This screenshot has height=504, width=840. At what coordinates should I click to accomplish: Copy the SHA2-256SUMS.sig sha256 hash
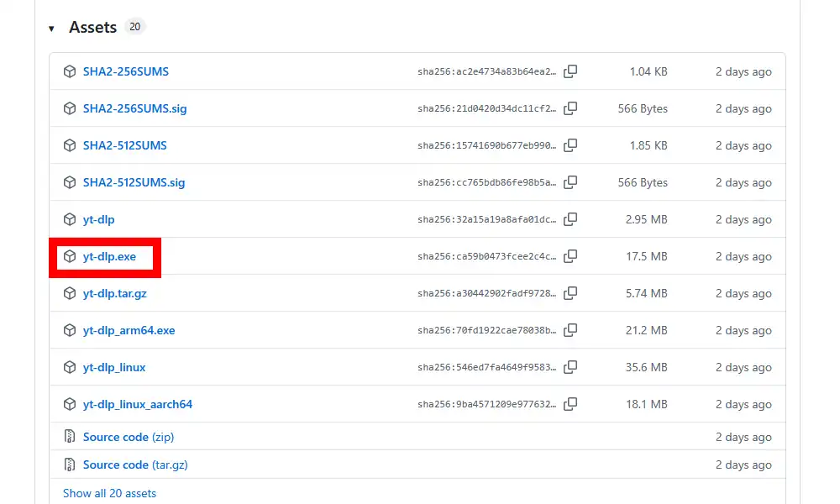click(x=570, y=108)
